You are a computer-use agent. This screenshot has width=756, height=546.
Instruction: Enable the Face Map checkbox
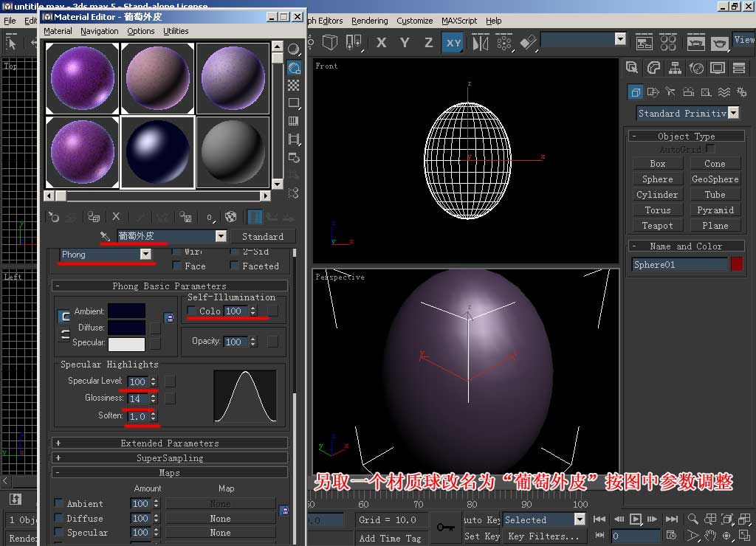coord(177,266)
